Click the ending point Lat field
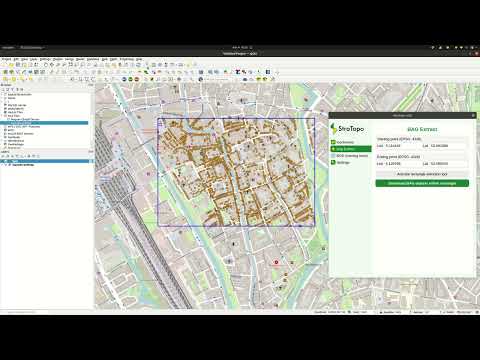The height and width of the screenshot is (360, 480). (x=449, y=164)
